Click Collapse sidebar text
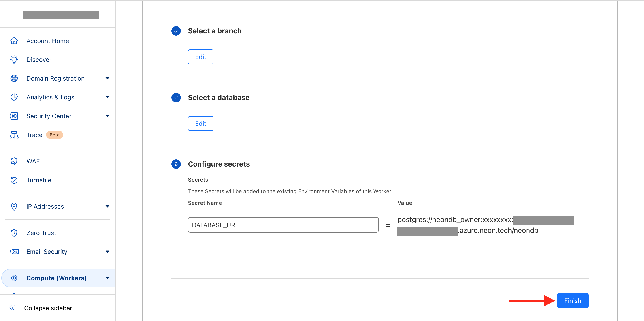Screen dimensions: 644x321 pos(48,308)
